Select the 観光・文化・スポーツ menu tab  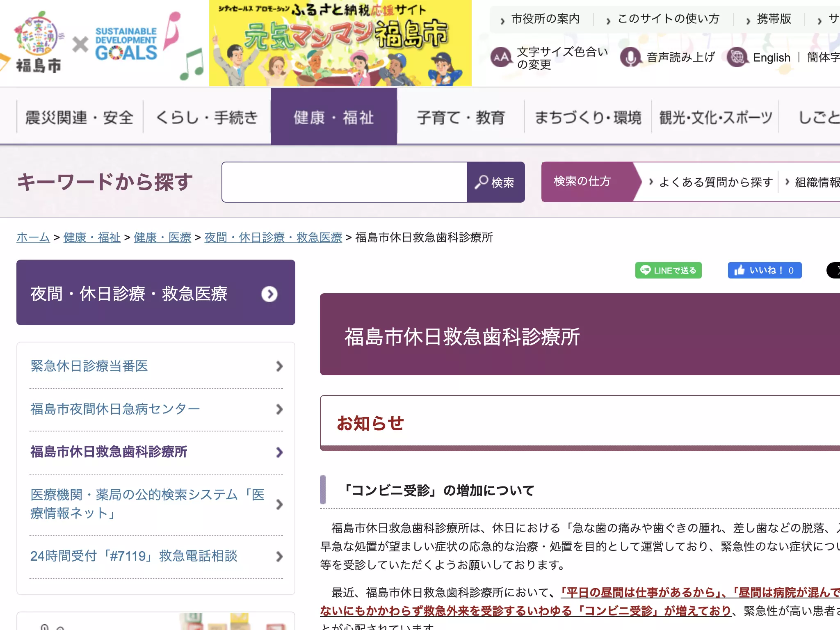click(715, 118)
